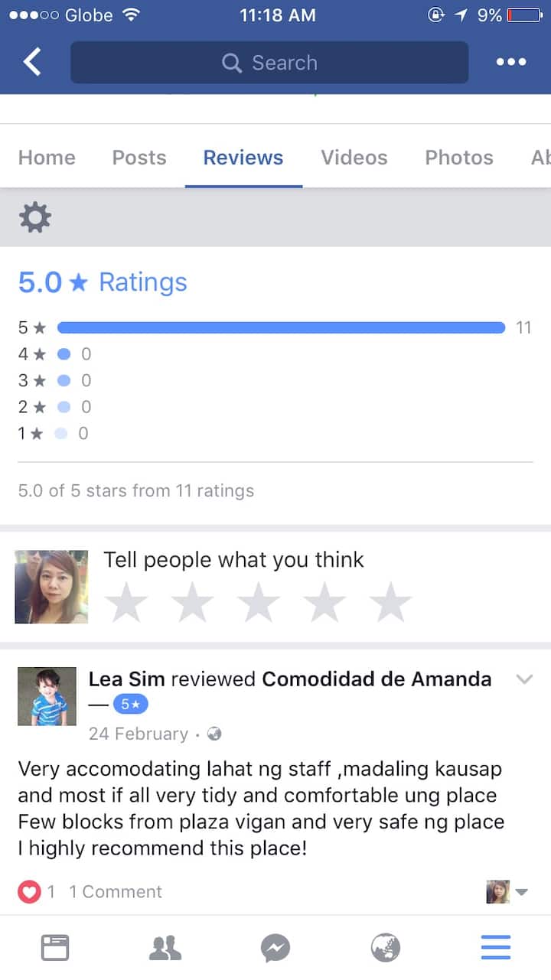Tap the Search field

269,63
